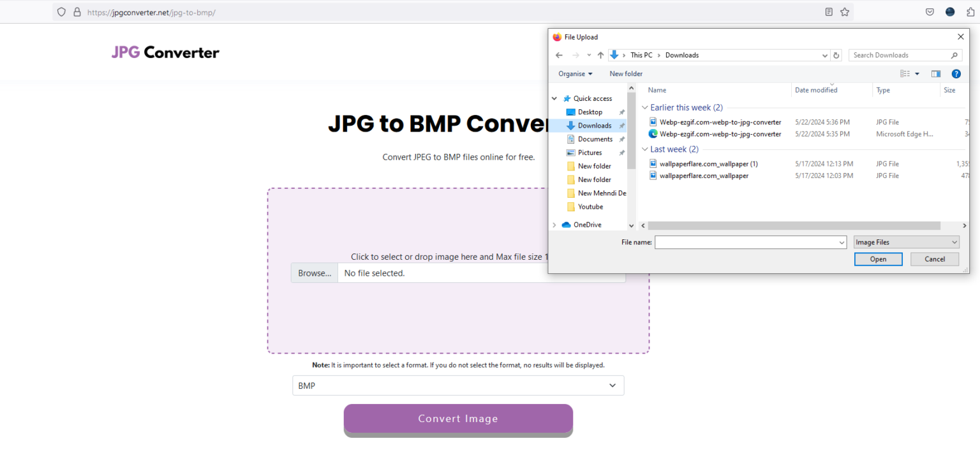This screenshot has width=980, height=466.
Task: Open the Pocket save icon in Firefox toolbar
Action: click(930, 12)
